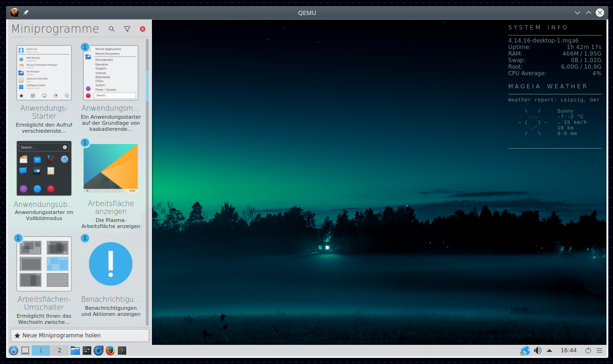Click the '1' badge on Arbeitsfläche anzeigen
Image resolution: width=613 pixels, height=364 pixels.
pyautogui.click(x=85, y=143)
